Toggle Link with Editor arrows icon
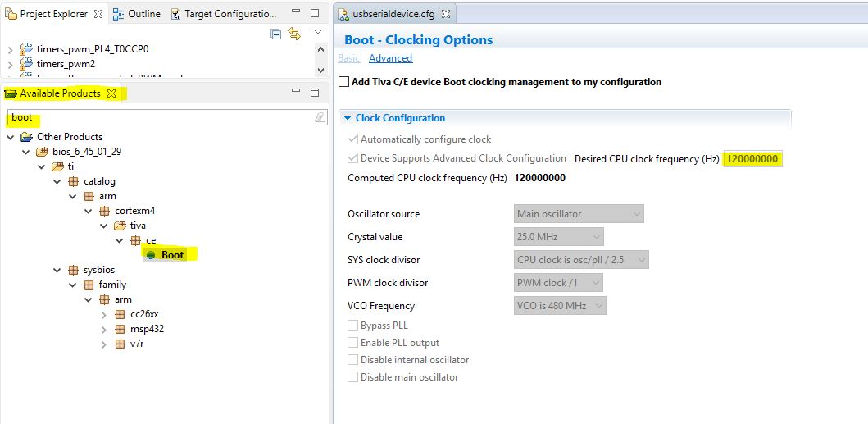This screenshot has height=424, width=868. tap(294, 34)
